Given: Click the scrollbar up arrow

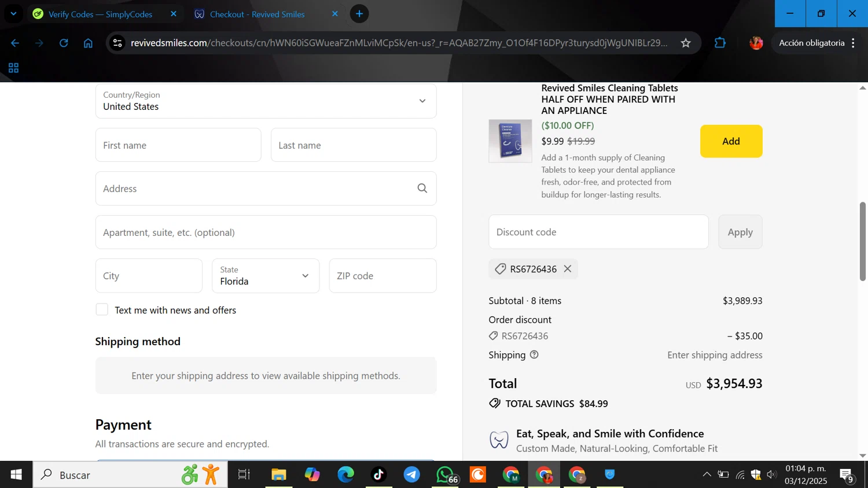Looking at the screenshot, I should click(862, 88).
